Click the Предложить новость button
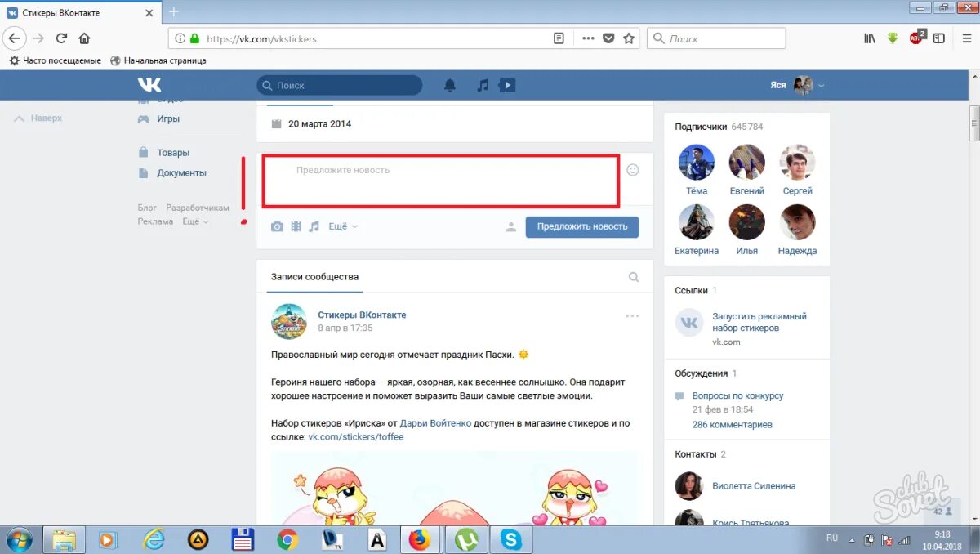Image resolution: width=980 pixels, height=554 pixels. [582, 226]
